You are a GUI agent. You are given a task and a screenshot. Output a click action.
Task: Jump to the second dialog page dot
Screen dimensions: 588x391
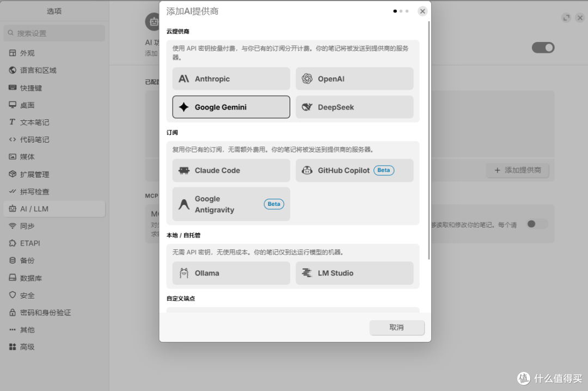(401, 11)
